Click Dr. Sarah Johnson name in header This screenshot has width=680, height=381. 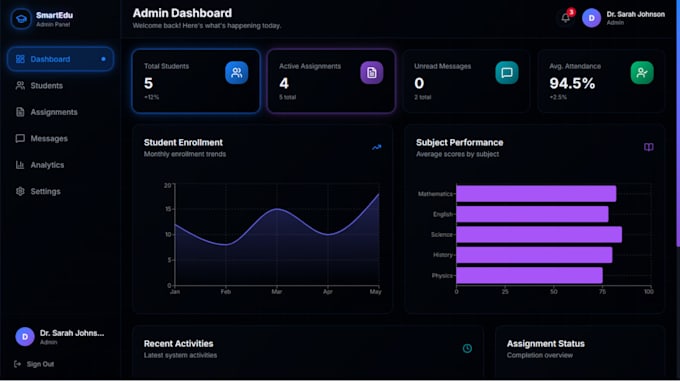click(635, 14)
